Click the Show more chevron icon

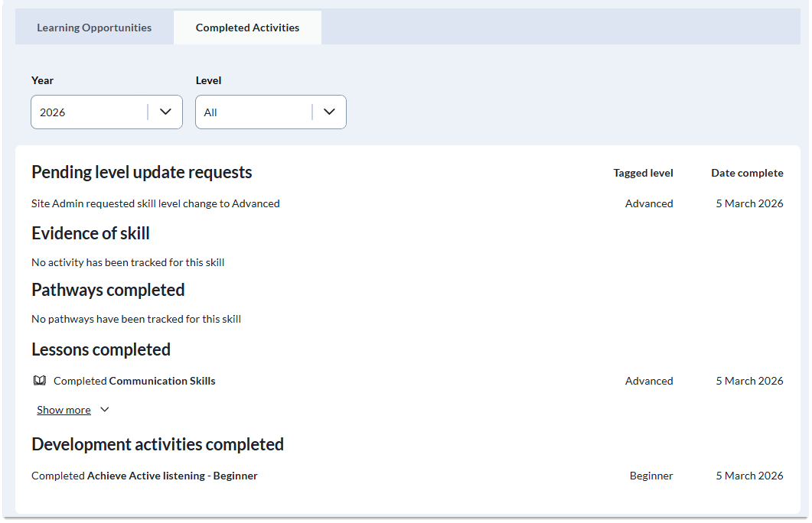tap(105, 410)
